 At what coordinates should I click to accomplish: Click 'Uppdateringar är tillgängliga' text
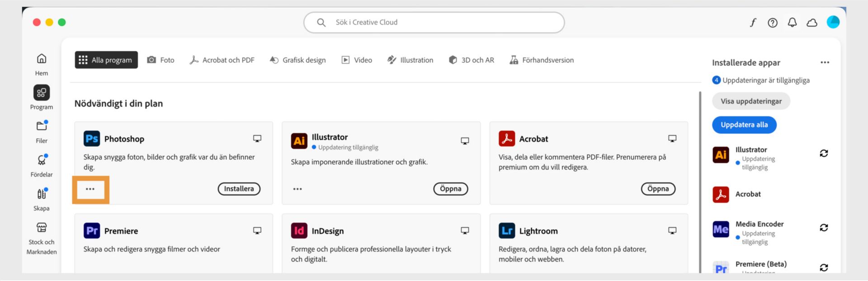pyautogui.click(x=766, y=80)
